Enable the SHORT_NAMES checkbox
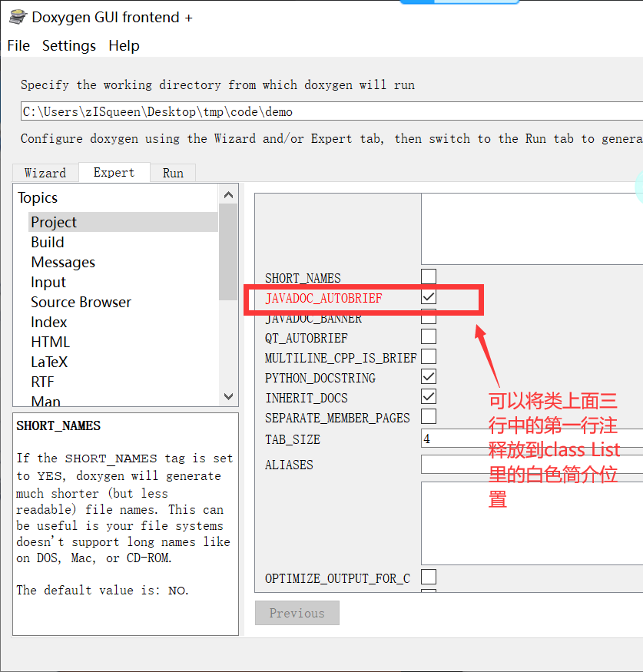The image size is (643, 672). (x=429, y=276)
